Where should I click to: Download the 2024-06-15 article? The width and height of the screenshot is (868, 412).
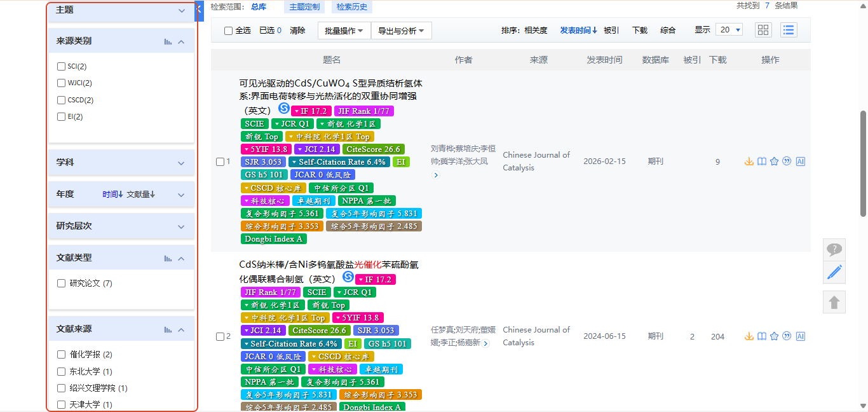click(749, 336)
